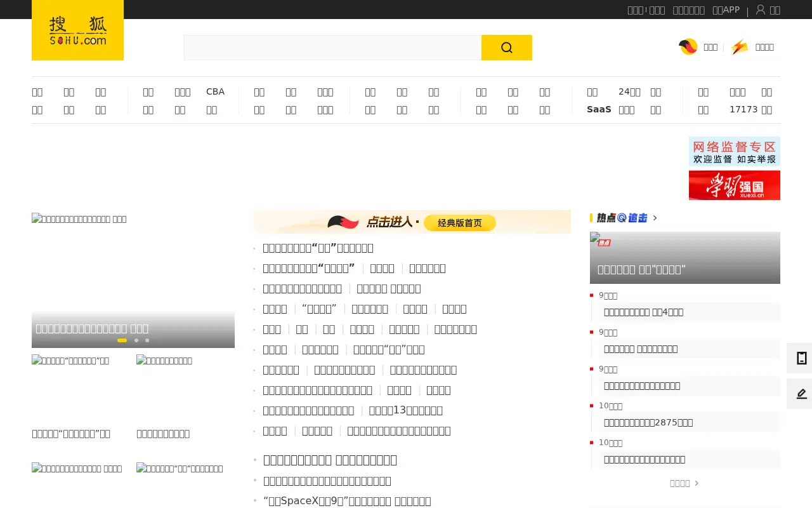This screenshot has width=812, height=508.
Task: Open the Sohu fox-tail logo icon
Action: pyautogui.click(x=688, y=47)
